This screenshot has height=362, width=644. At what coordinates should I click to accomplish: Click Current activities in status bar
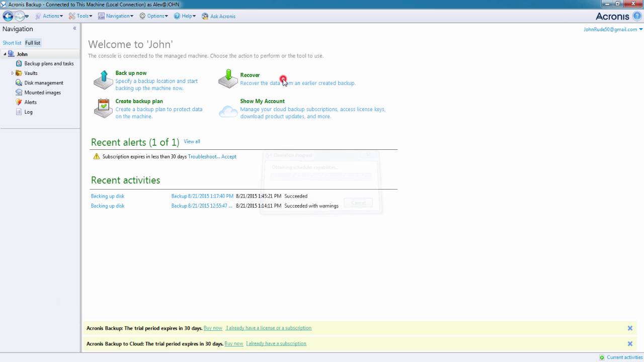(x=625, y=357)
